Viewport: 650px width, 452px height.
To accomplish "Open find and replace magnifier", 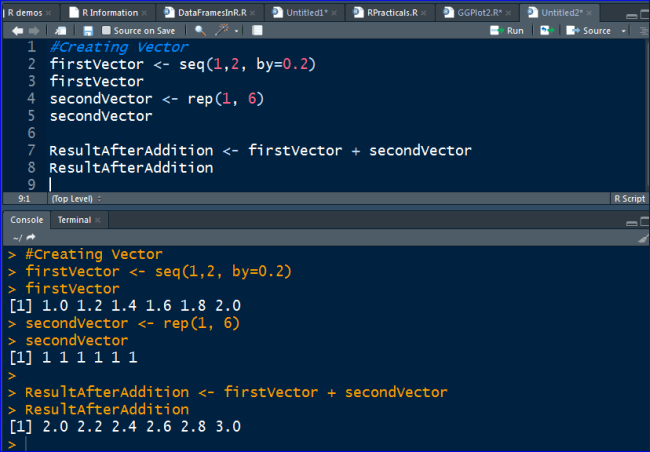I will [x=200, y=30].
